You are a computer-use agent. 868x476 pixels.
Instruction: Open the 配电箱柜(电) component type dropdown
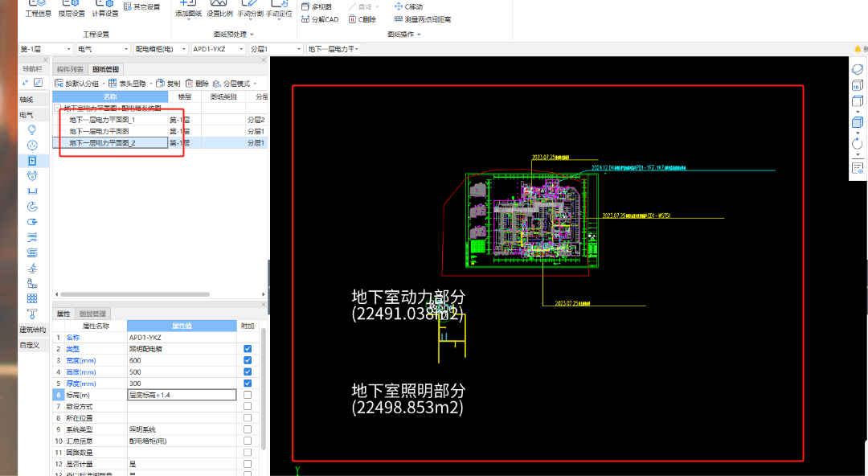(x=161, y=49)
